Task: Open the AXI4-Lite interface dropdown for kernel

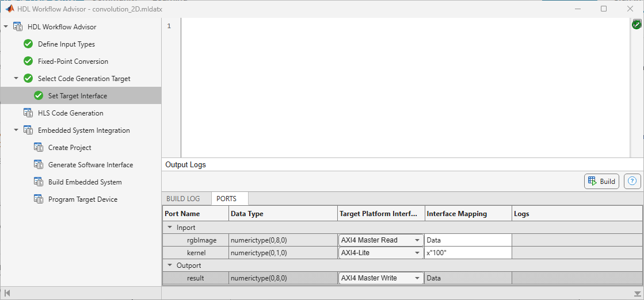Action: pos(417,253)
